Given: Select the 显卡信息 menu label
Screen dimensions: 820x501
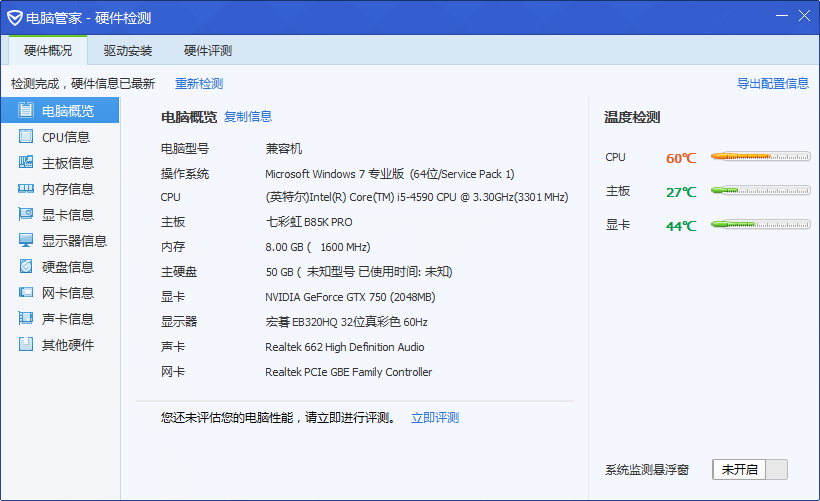Looking at the screenshot, I should coord(68,215).
